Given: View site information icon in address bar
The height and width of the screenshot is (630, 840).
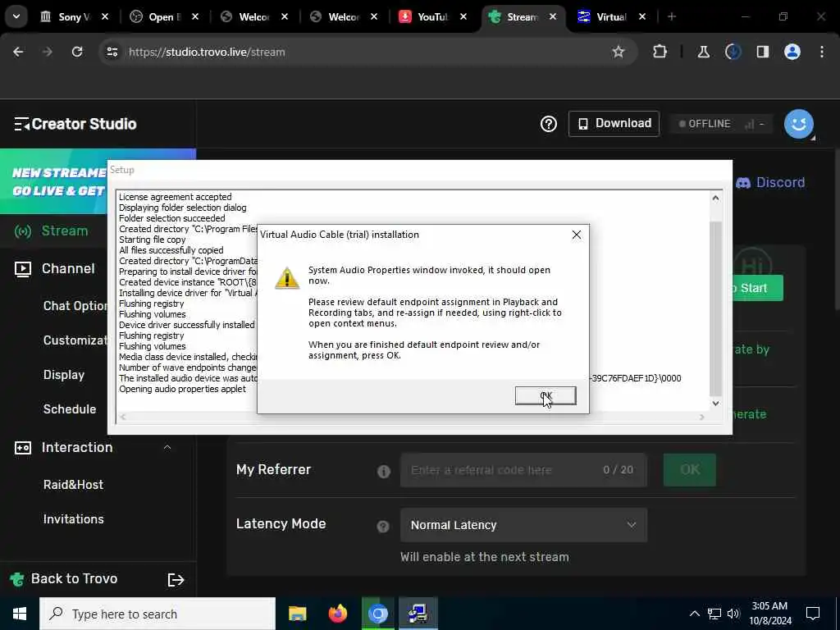Looking at the screenshot, I should tap(112, 52).
